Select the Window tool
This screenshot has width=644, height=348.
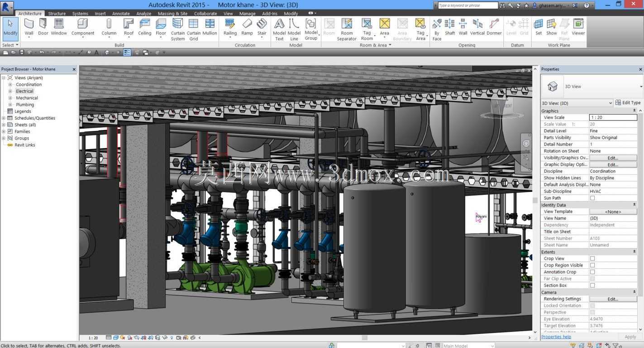point(59,27)
